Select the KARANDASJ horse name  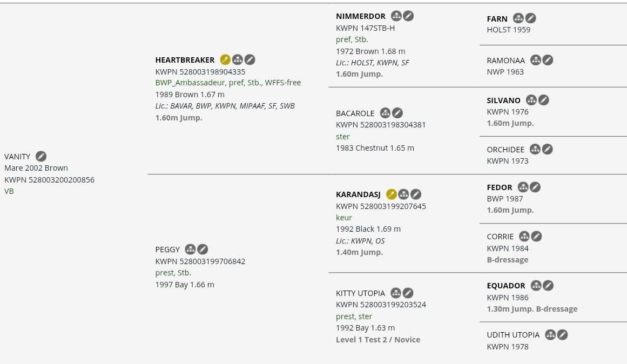click(x=358, y=194)
